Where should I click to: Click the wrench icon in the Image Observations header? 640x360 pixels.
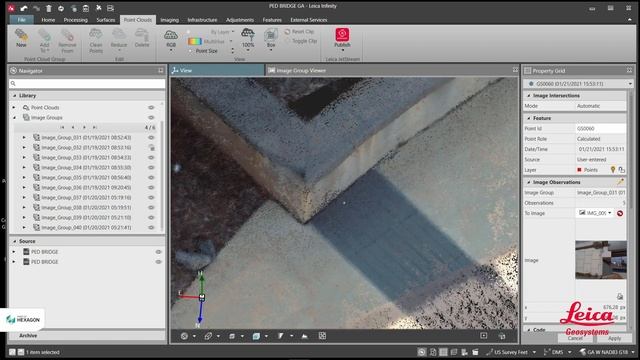[x=620, y=182]
